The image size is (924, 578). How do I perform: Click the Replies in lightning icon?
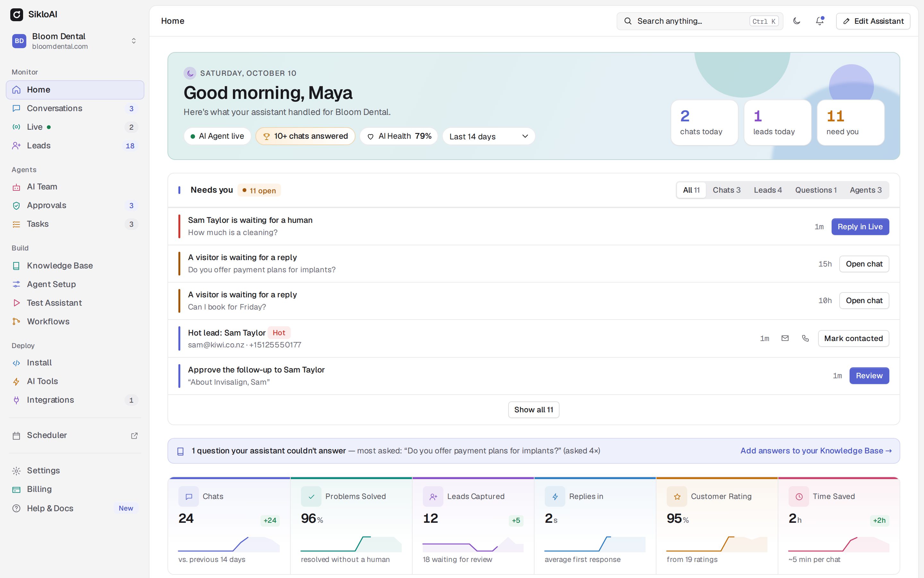(555, 496)
